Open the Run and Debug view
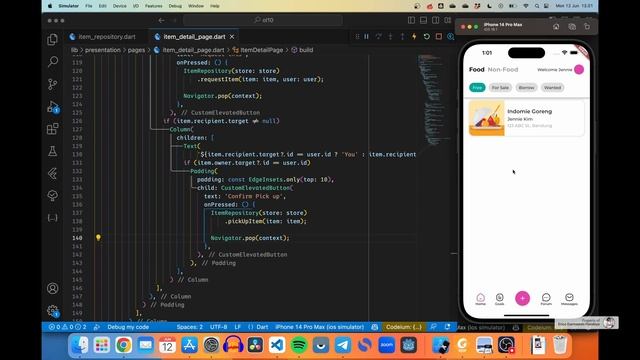This screenshot has width=640, height=360. [53, 107]
